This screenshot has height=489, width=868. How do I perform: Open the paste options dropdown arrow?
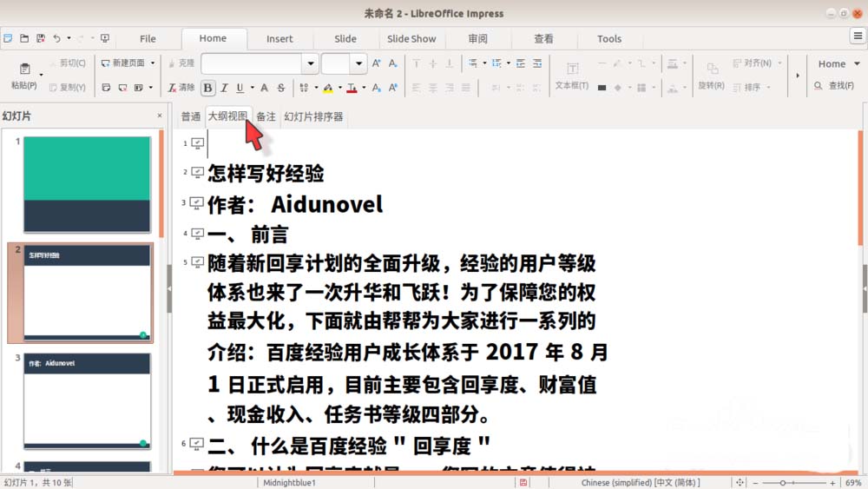(41, 74)
